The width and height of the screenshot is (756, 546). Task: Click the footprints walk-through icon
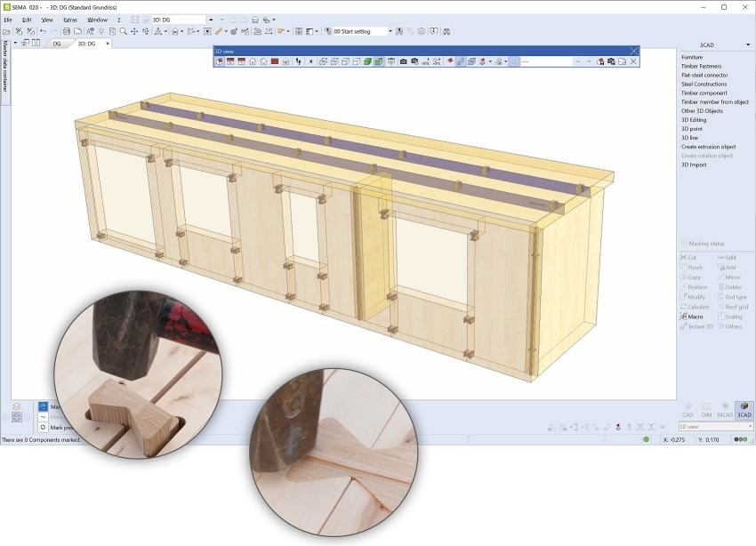click(298, 61)
